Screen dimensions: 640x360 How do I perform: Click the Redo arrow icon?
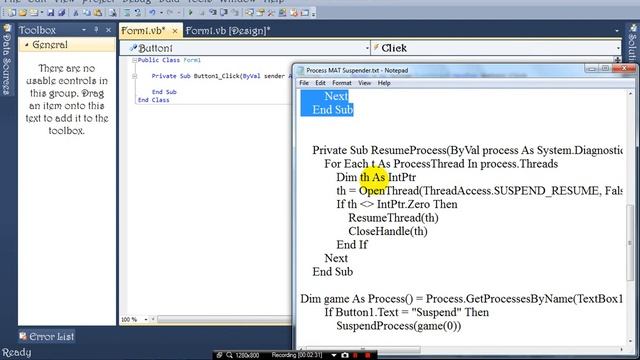170,13
